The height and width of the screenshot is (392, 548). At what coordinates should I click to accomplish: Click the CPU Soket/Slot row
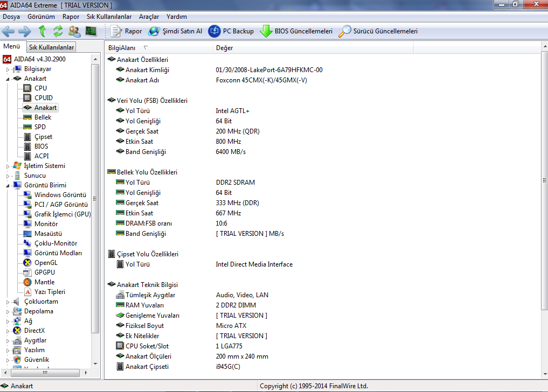[323, 346]
